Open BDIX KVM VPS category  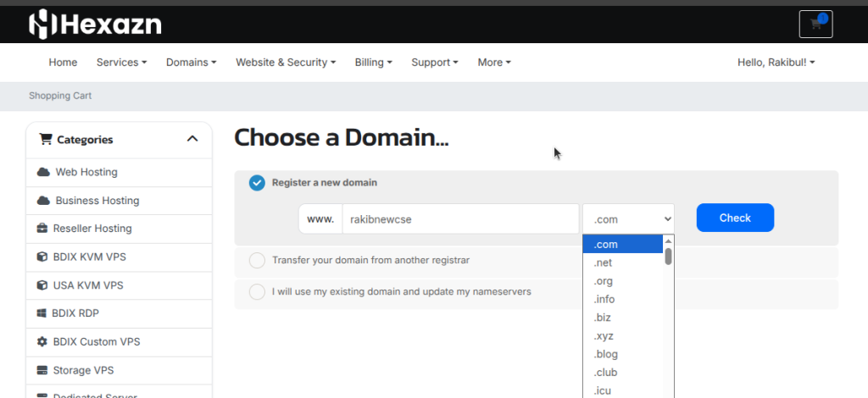pyautogui.click(x=119, y=257)
